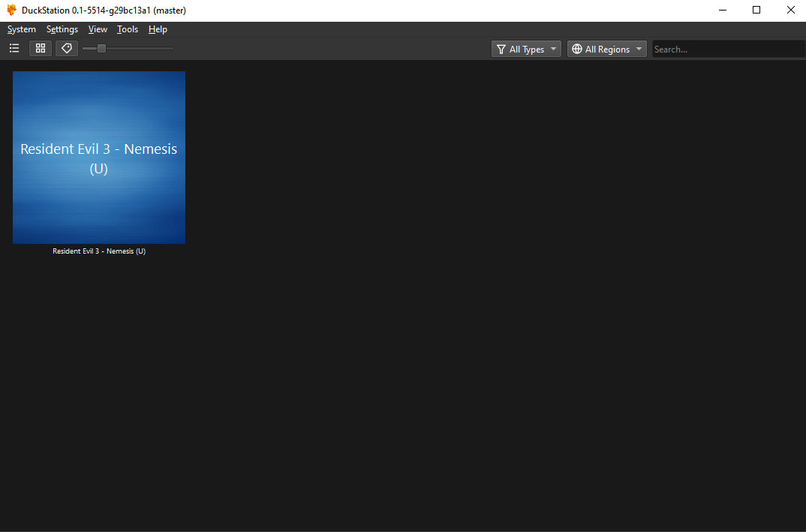806x532 pixels.
Task: Select the Resident Evil 3 cover thumbnail
Action: point(99,158)
